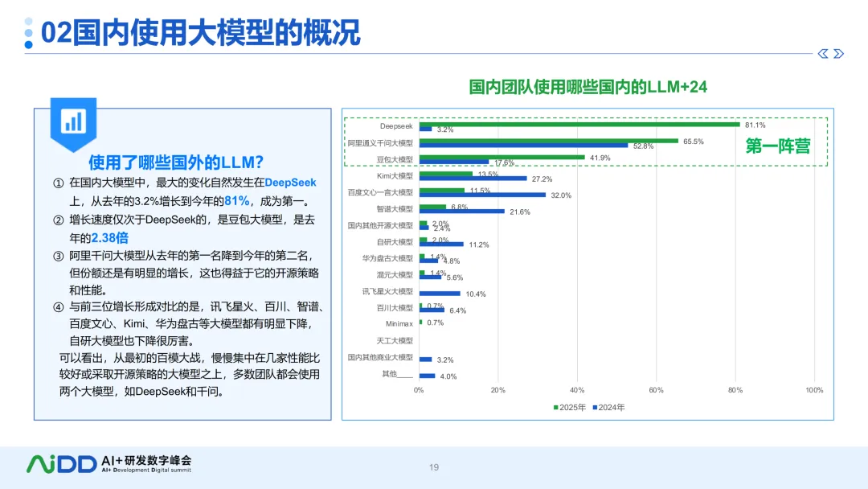Screen dimensions: 868x489
Task: Click the 2025年 legend label
Action: click(x=572, y=408)
